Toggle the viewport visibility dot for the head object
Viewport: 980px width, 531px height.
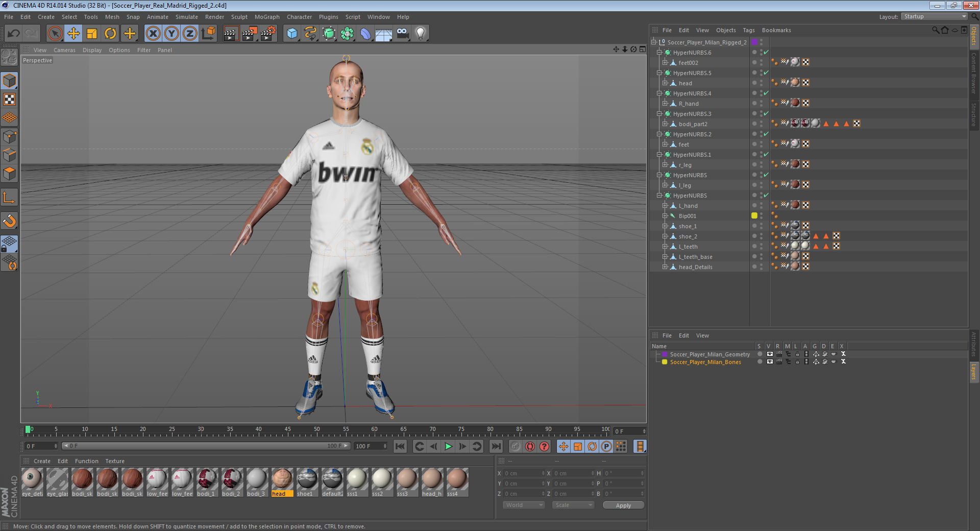[754, 83]
